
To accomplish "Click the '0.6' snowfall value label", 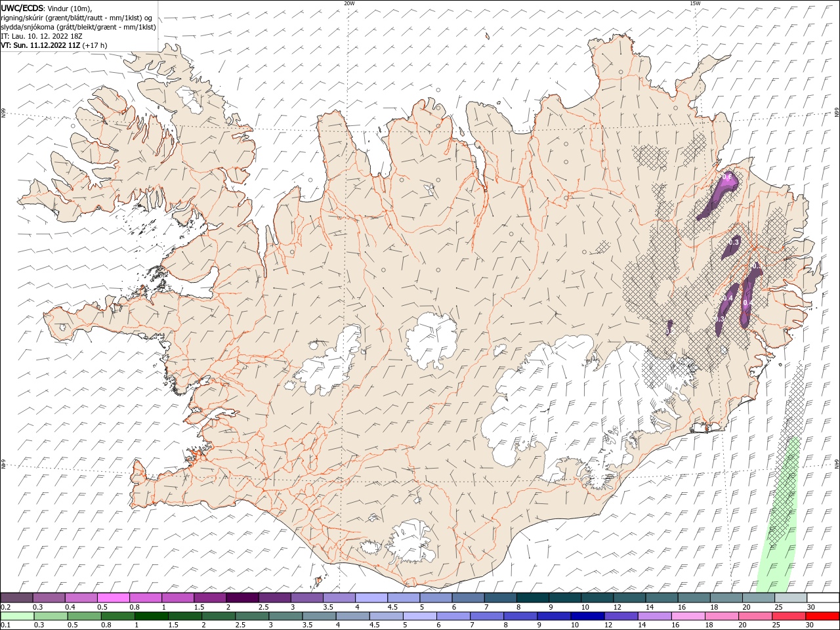I will pyautogui.click(x=727, y=177).
